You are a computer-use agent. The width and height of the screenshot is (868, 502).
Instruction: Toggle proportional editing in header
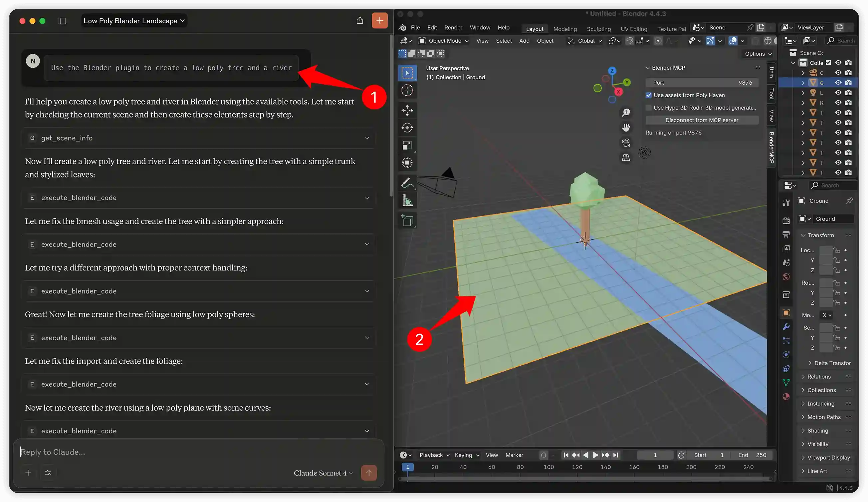(658, 41)
